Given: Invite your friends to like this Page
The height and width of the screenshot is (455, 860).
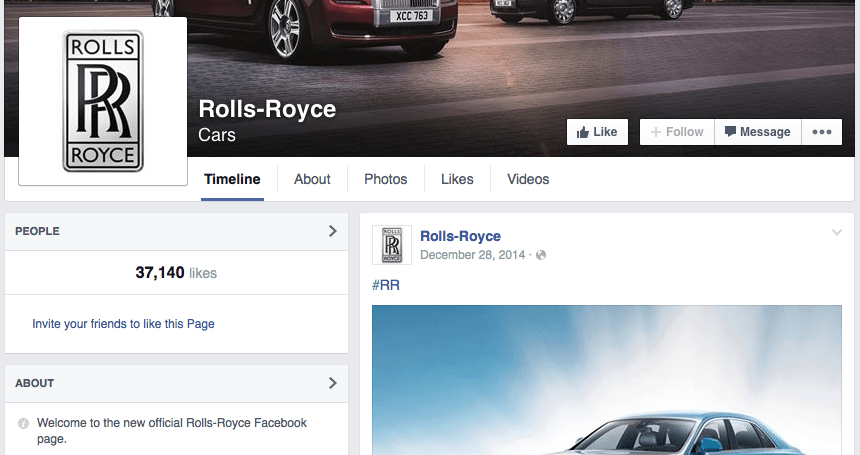Looking at the screenshot, I should click(x=123, y=324).
